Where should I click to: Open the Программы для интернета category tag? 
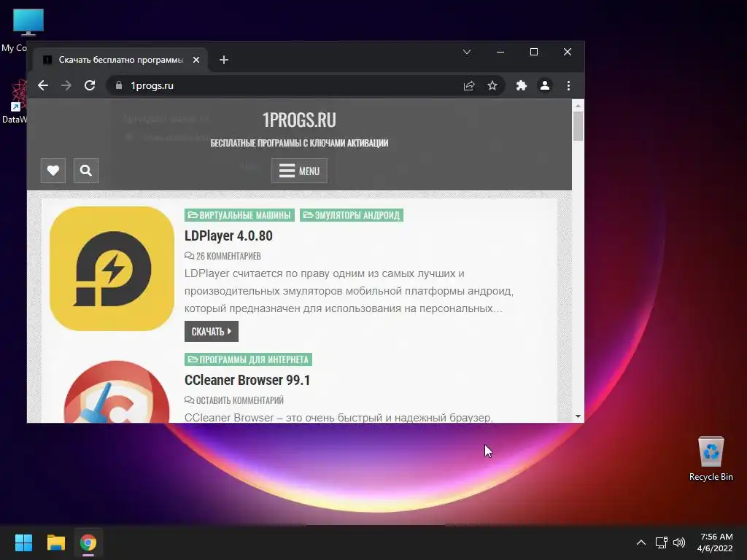tap(248, 359)
